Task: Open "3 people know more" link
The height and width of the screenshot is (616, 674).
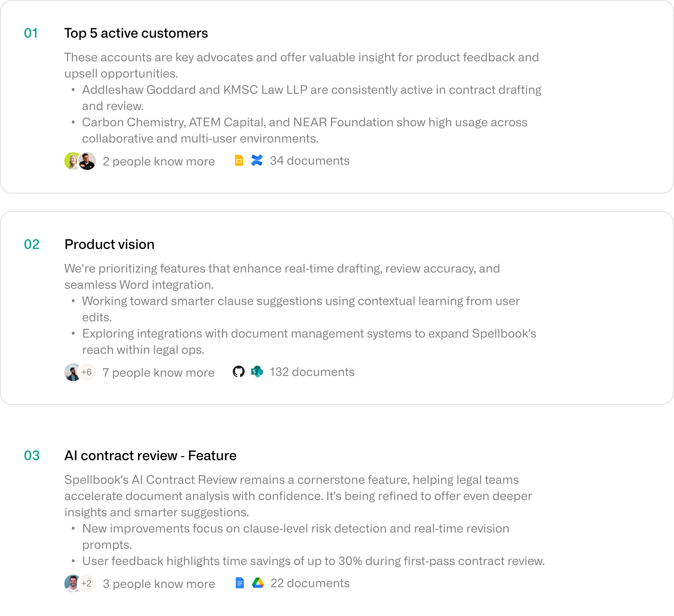Action: pos(159,584)
